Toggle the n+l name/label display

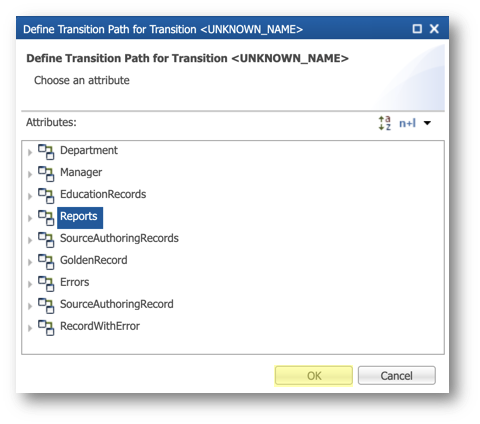coord(407,123)
